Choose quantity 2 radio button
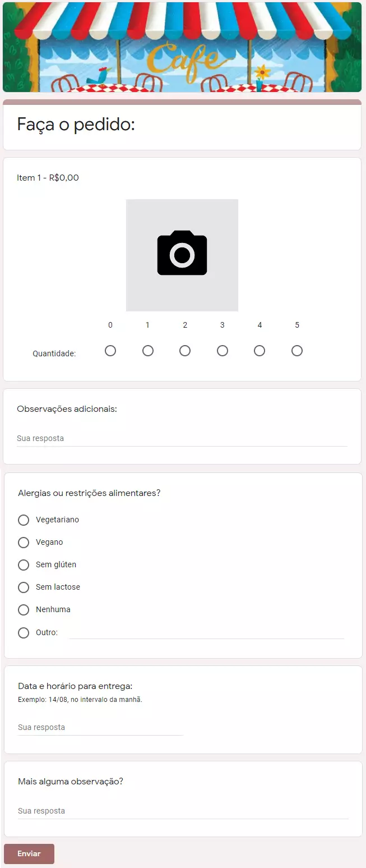Viewport: 366px width, 868px height. click(x=185, y=351)
